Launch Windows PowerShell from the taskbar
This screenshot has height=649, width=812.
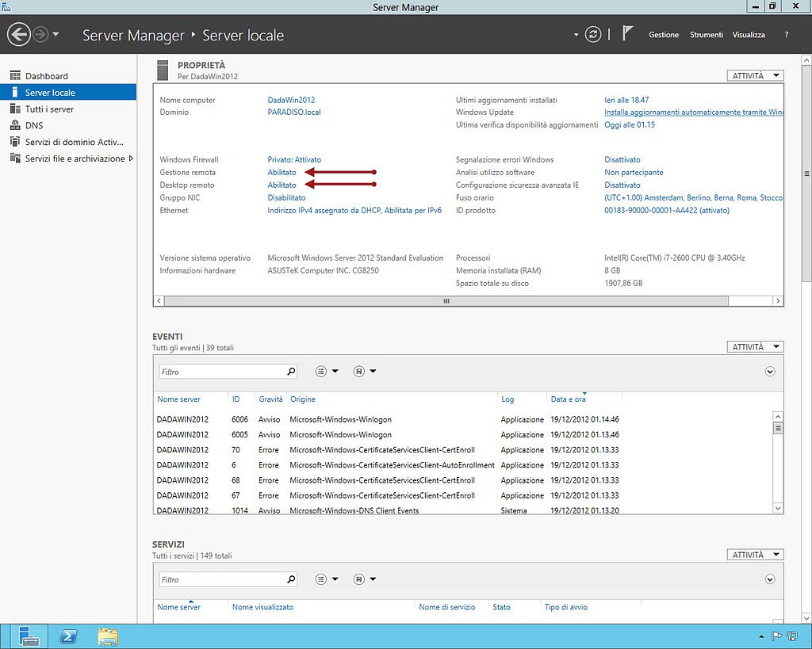(68, 636)
